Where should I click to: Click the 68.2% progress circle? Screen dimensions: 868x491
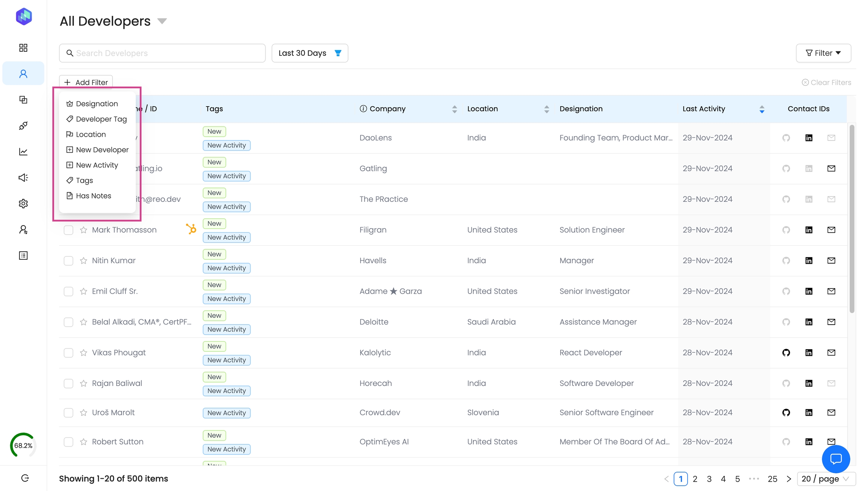23,445
